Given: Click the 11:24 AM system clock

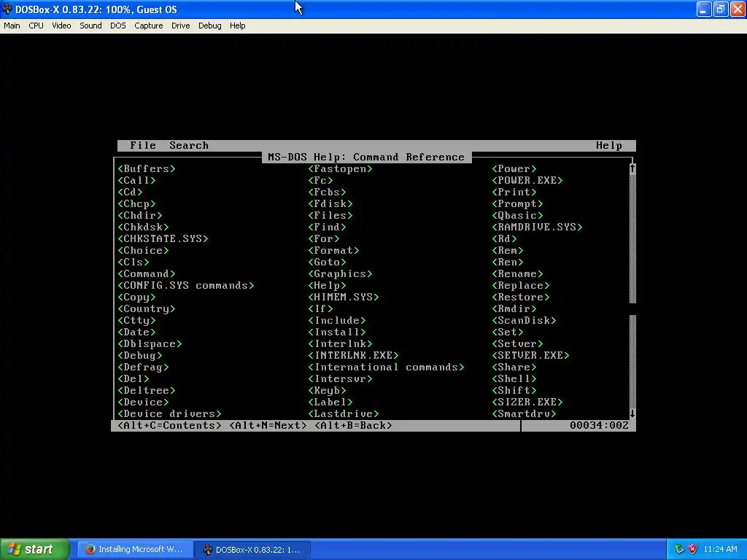Looking at the screenshot, I should [x=720, y=550].
